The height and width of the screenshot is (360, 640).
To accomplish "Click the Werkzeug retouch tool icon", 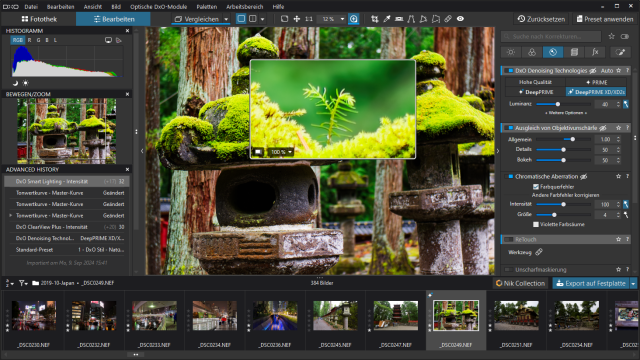I will click(539, 252).
